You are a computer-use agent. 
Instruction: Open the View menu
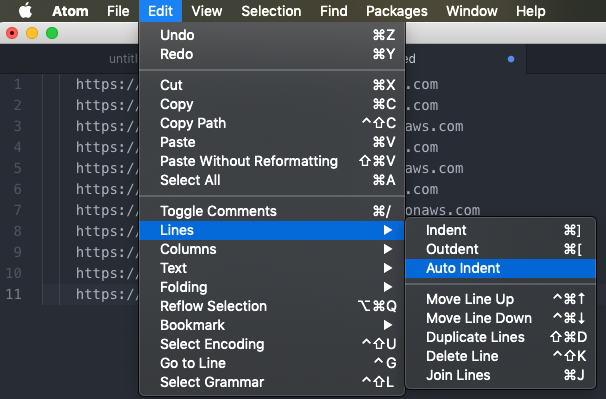coord(207,11)
